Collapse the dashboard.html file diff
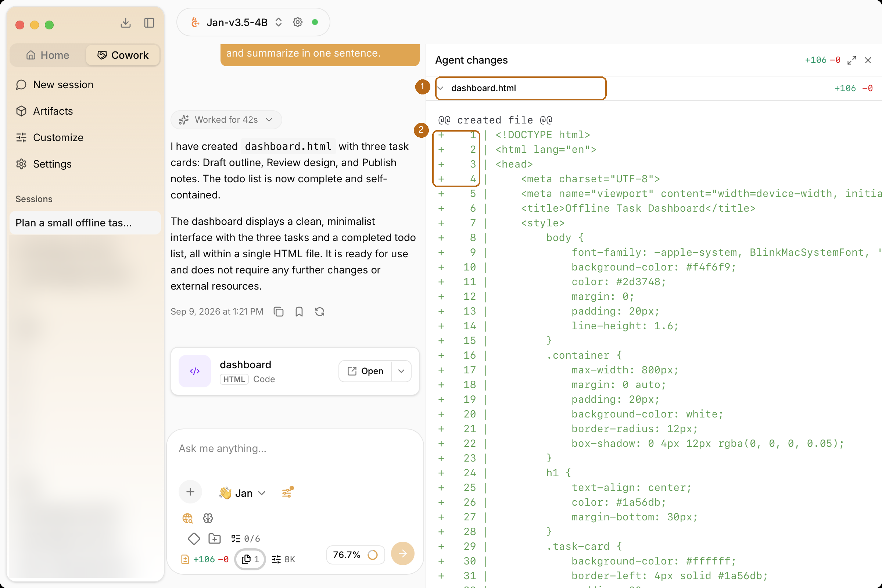This screenshot has height=588, width=882. point(441,88)
